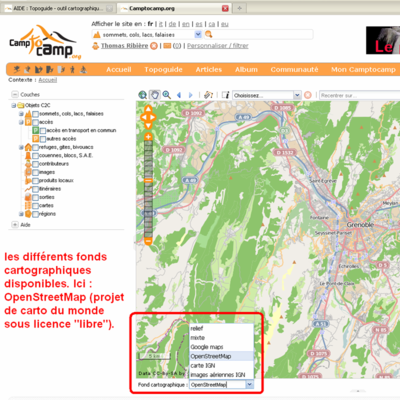Zoom in with orange plus button
Viewport: 400px width, 400px height.
(x=148, y=137)
